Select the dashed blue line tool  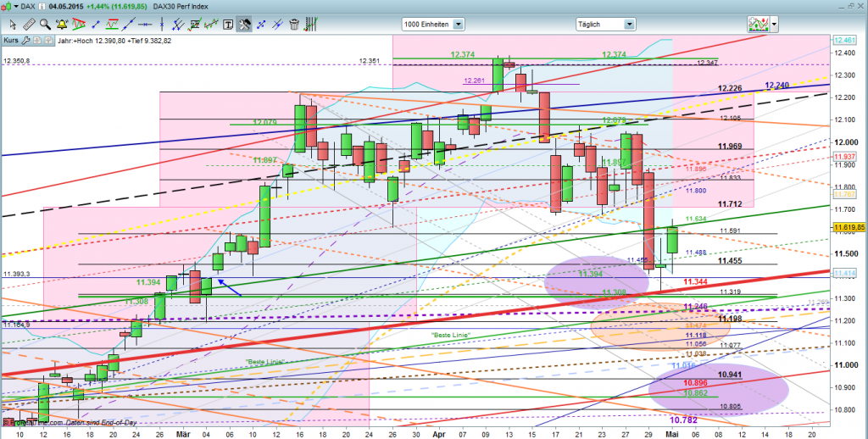tap(261, 25)
